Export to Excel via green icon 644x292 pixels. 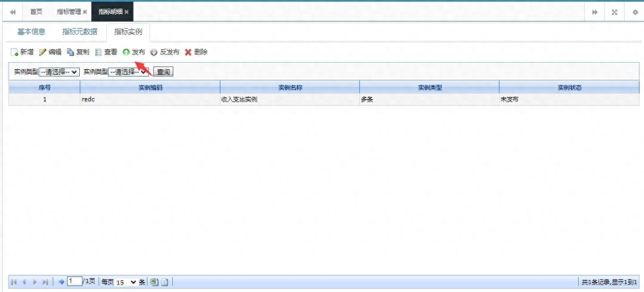click(x=154, y=282)
